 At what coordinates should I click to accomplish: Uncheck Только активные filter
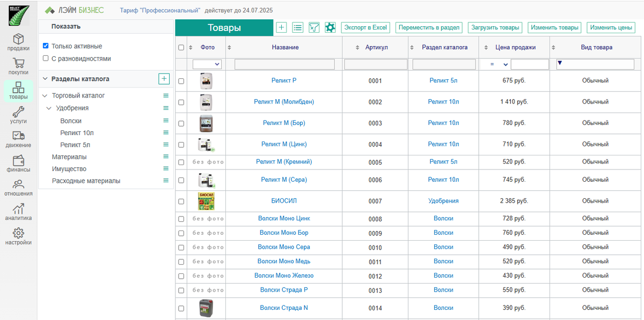click(x=46, y=46)
